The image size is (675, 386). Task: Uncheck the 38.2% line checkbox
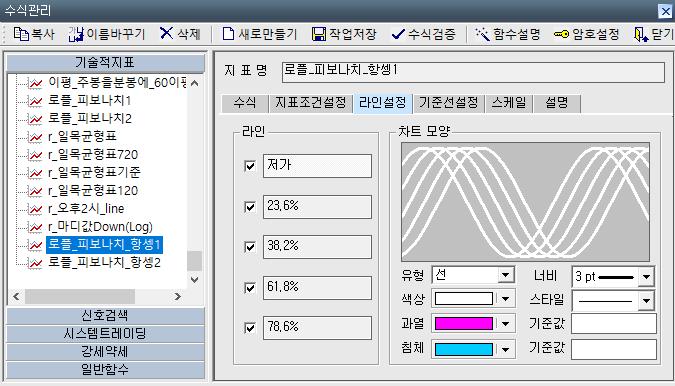click(x=250, y=247)
